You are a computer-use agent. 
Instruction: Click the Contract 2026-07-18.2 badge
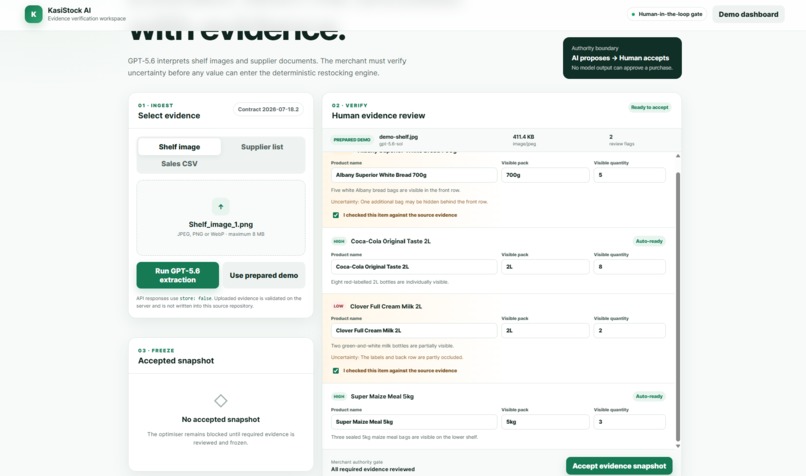click(268, 109)
